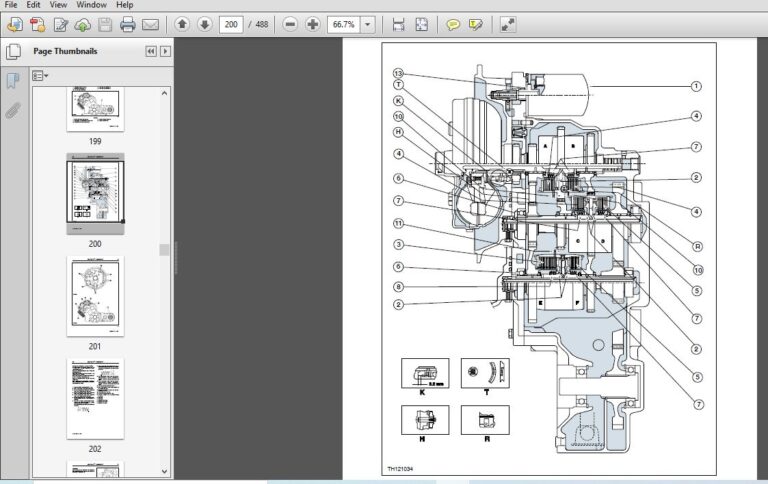Go to previous page with up arrow

click(x=182, y=24)
